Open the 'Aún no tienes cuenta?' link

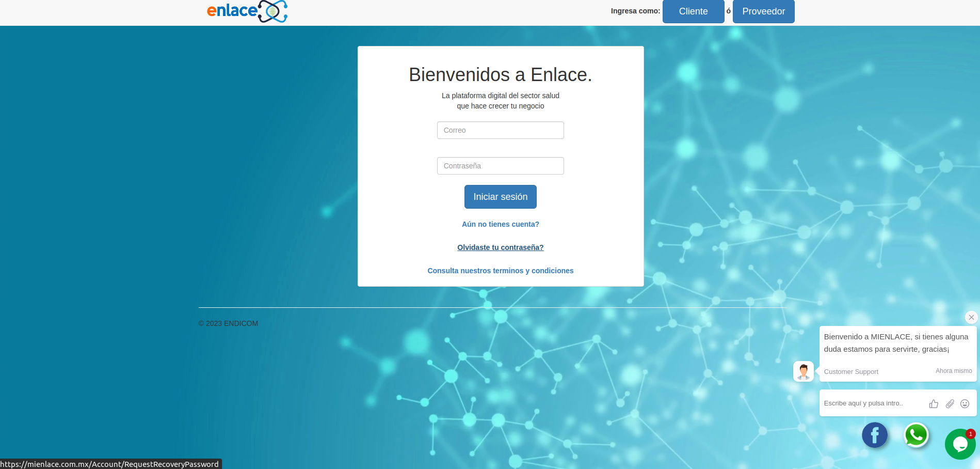(500, 224)
